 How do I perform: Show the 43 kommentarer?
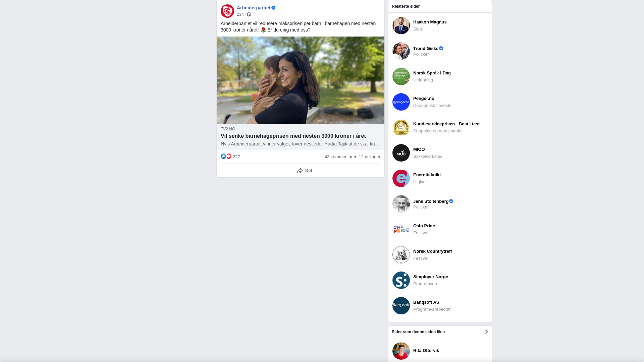click(340, 157)
